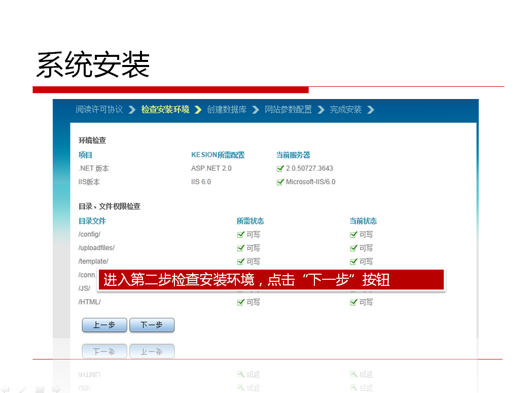Click the 目录、文件权限检查 section heading
532x393 pixels.
tap(109, 206)
